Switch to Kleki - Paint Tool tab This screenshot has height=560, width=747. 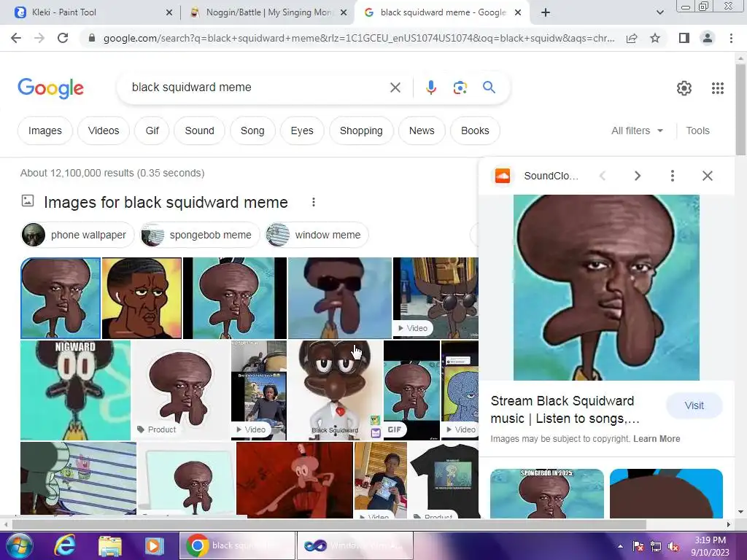(93, 12)
